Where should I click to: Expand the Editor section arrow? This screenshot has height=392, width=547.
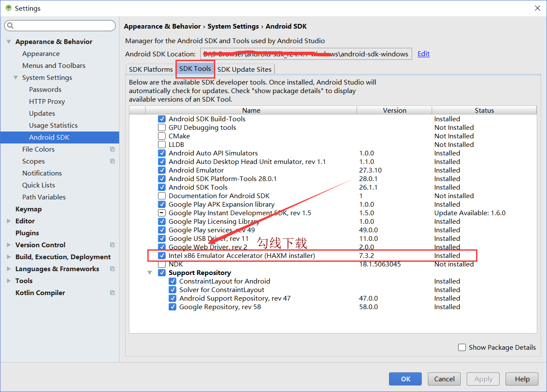pyautogui.click(x=9, y=221)
